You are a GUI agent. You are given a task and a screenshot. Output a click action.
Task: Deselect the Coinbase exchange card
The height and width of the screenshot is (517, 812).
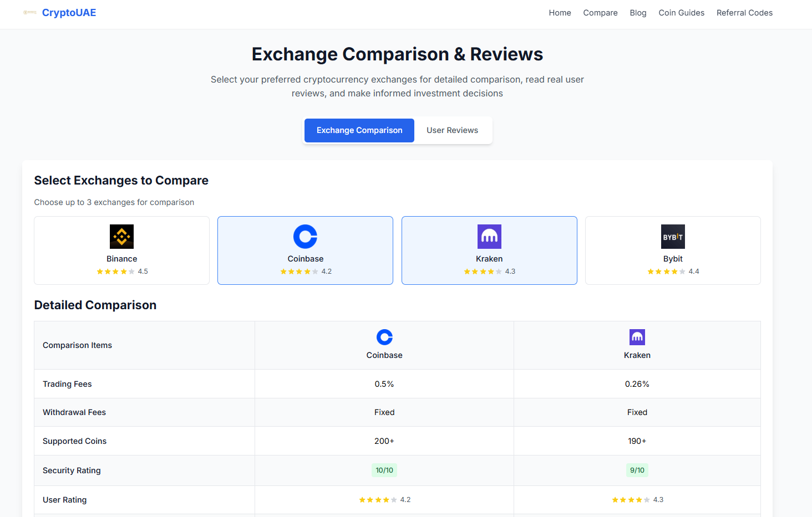click(305, 250)
